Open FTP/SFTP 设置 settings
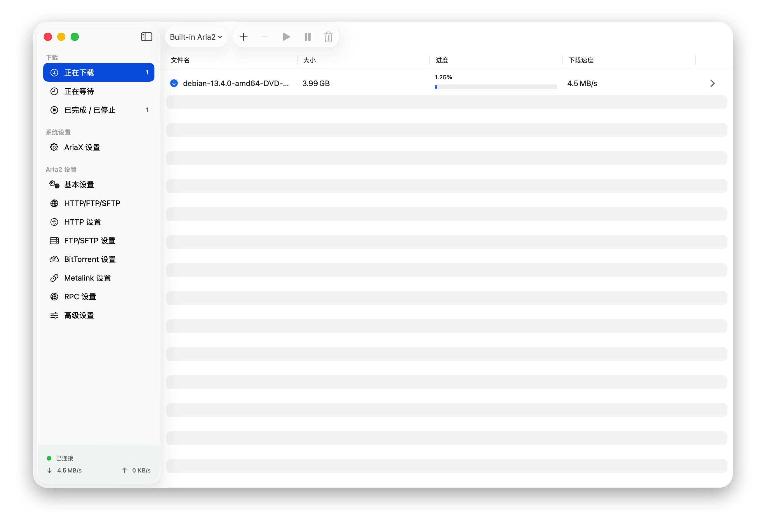The image size is (766, 532). point(90,240)
